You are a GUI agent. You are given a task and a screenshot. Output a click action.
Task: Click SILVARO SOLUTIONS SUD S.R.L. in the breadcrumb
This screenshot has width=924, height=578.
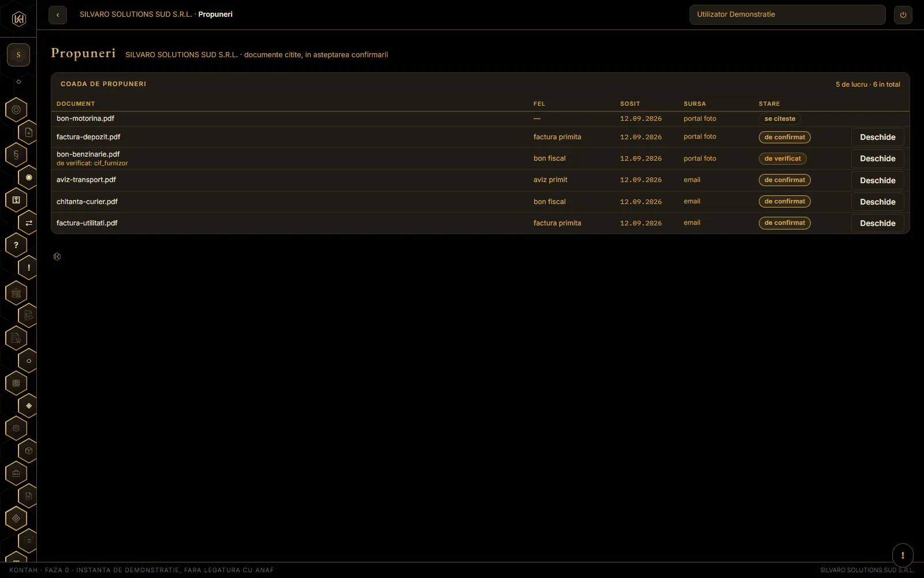click(136, 14)
